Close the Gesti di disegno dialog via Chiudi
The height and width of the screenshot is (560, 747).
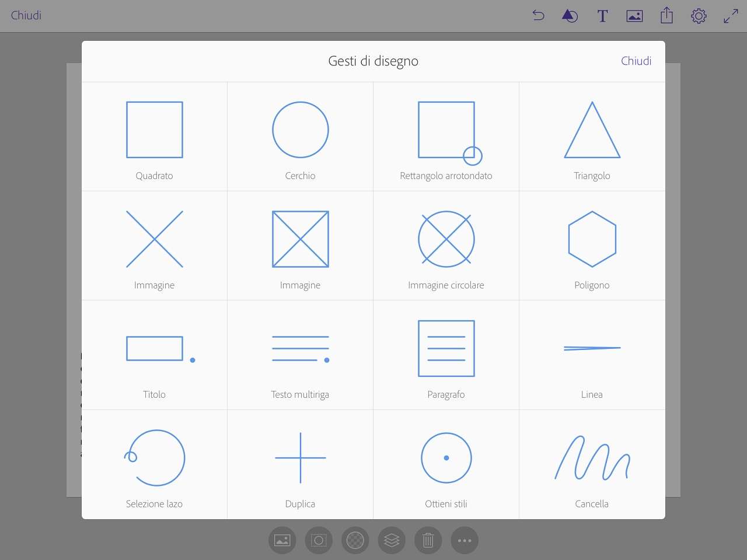pos(636,61)
